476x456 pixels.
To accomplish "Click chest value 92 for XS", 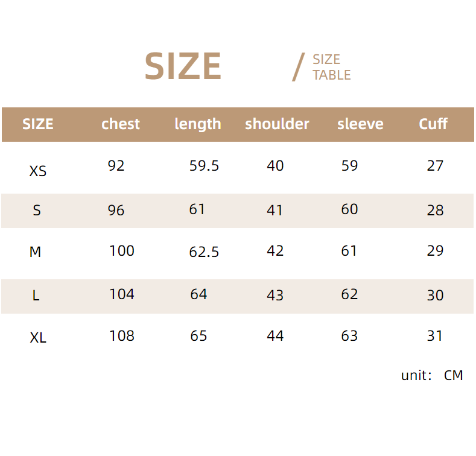I will (116, 165).
